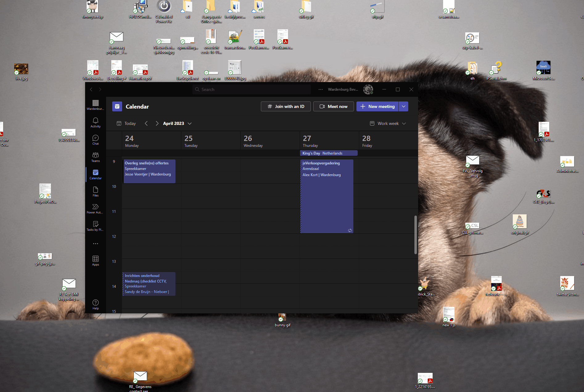Expand the April 2023 month picker

[177, 123]
